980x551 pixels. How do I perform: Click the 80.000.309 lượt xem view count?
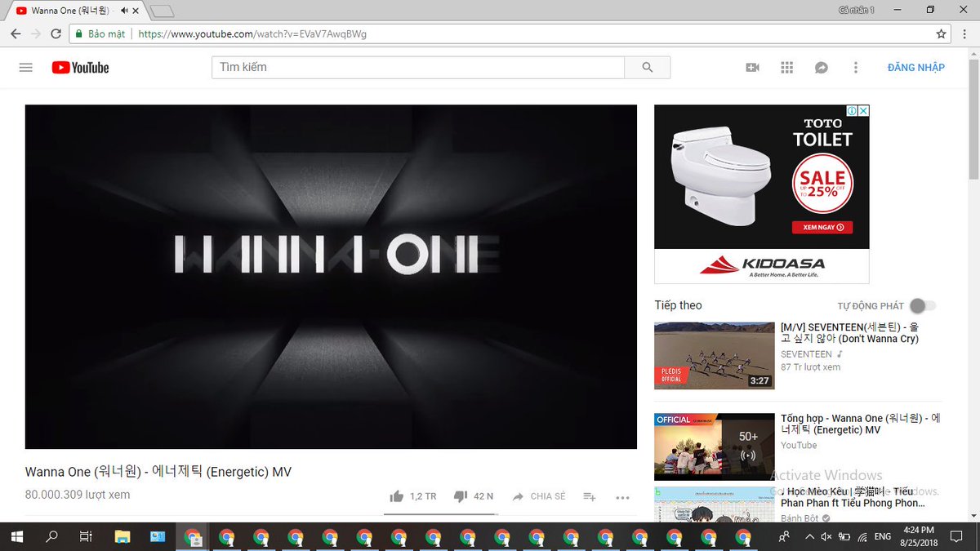(78, 495)
